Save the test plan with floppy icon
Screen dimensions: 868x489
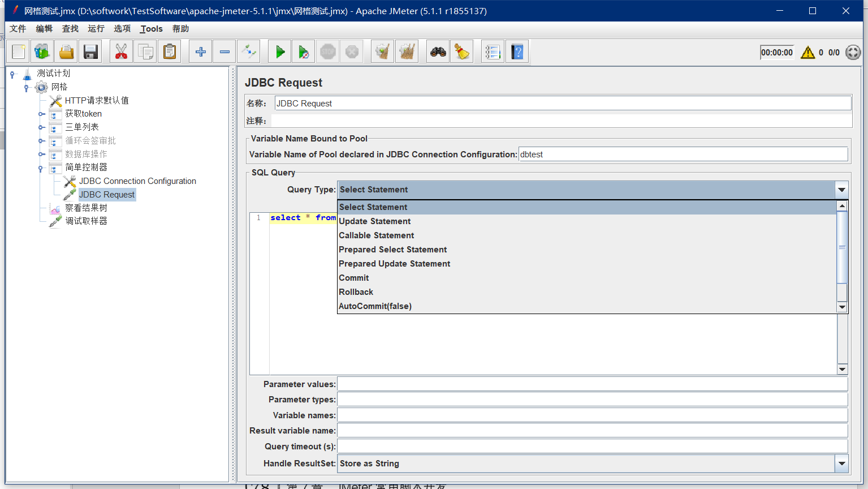pyautogui.click(x=90, y=52)
